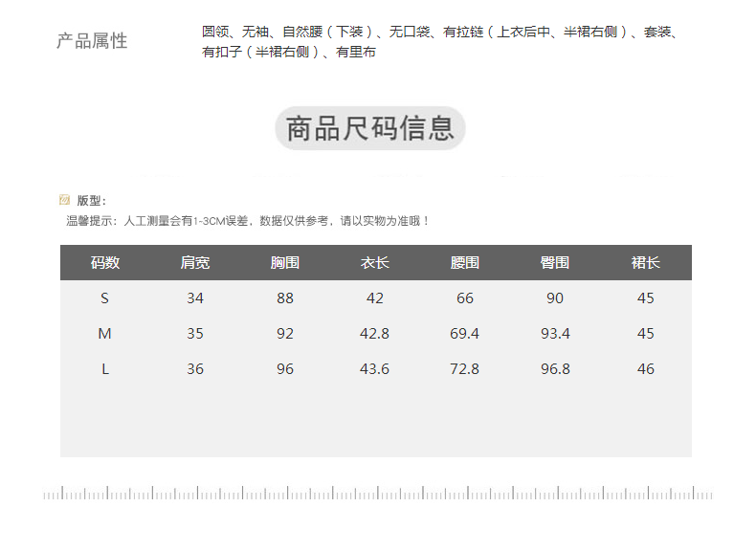Click the 版型: label text
The height and width of the screenshot is (551, 756).
[x=91, y=201]
